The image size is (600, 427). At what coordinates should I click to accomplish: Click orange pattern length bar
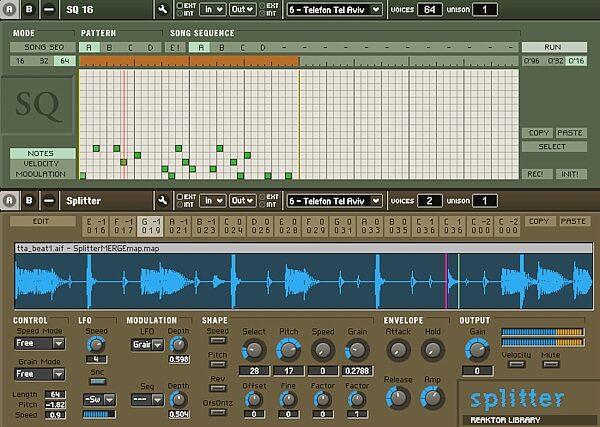pos(189,61)
